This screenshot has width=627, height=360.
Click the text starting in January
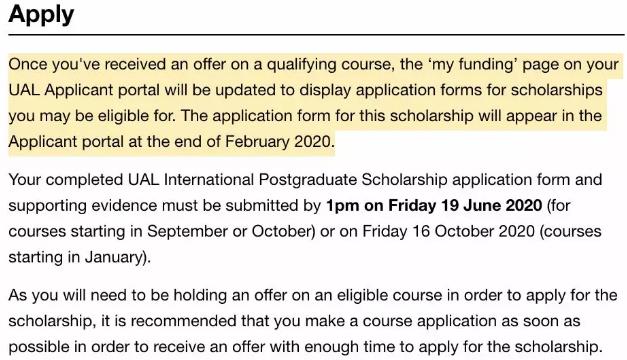click(76, 257)
